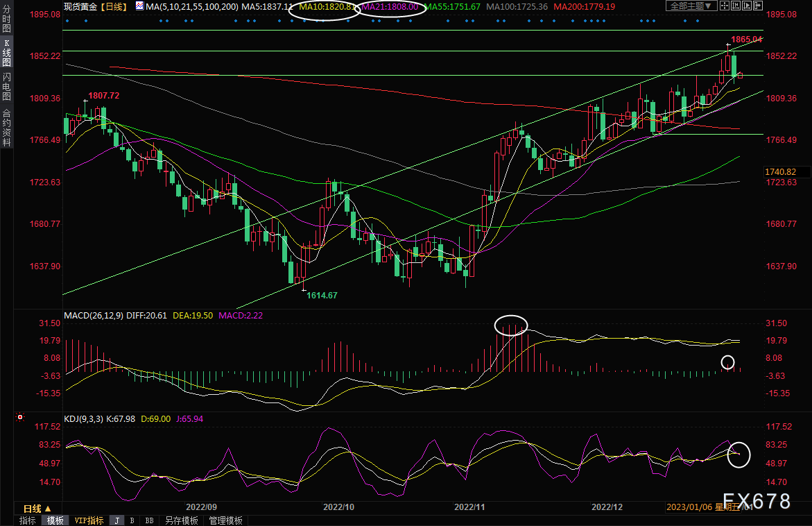Open the 模板 tab
This screenshot has height=526, width=812.
pyautogui.click(x=55, y=520)
